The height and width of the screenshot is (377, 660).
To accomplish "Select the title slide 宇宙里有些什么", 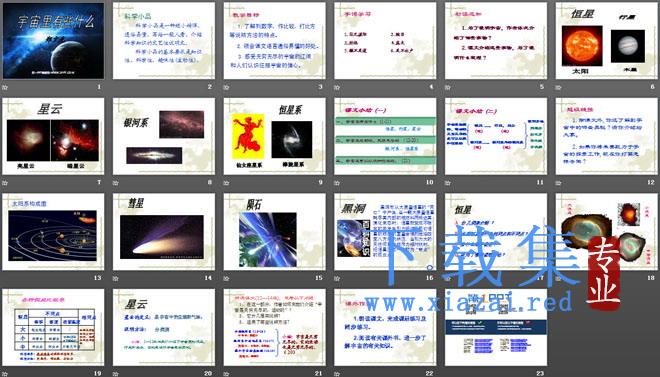I will 53,41.
